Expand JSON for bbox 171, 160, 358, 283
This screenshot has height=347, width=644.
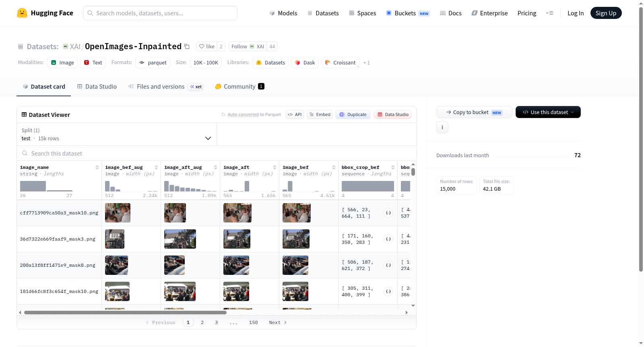point(388,239)
